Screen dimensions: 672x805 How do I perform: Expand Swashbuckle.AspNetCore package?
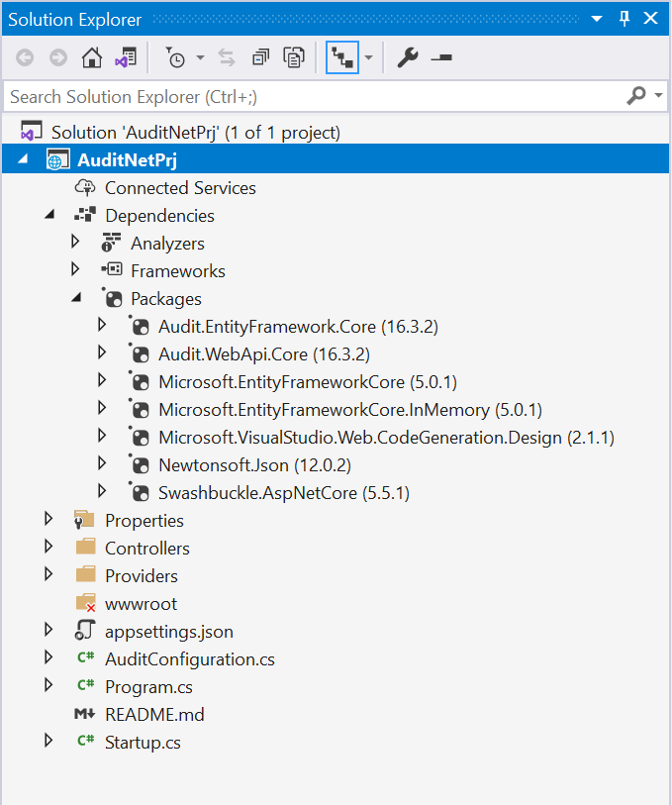point(102,491)
